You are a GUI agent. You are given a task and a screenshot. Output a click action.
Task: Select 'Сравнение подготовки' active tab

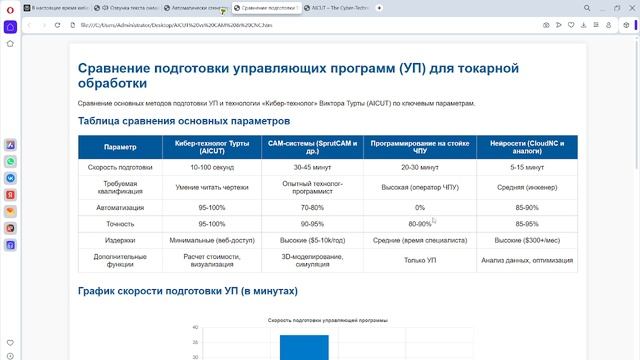click(267, 8)
